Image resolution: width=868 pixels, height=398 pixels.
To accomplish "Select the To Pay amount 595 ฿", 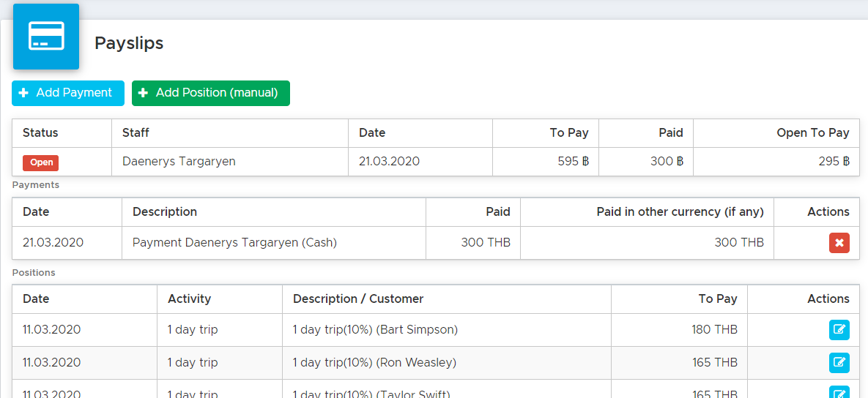I will click(573, 162).
